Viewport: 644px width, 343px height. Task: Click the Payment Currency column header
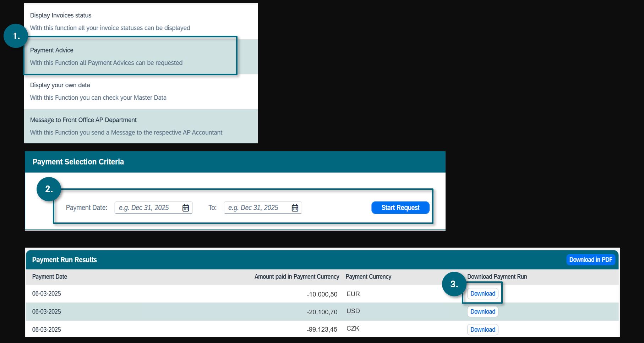(368, 277)
